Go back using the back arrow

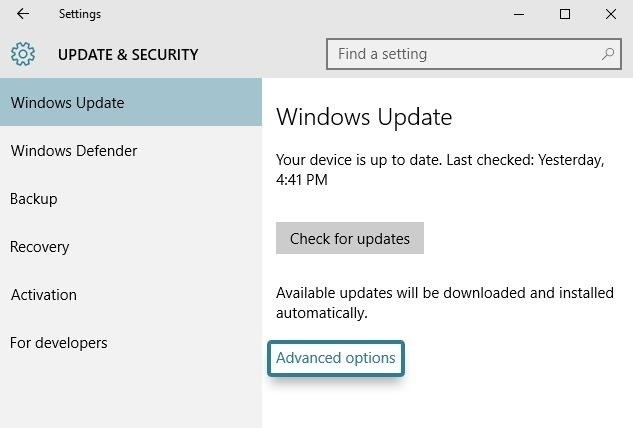[23, 14]
